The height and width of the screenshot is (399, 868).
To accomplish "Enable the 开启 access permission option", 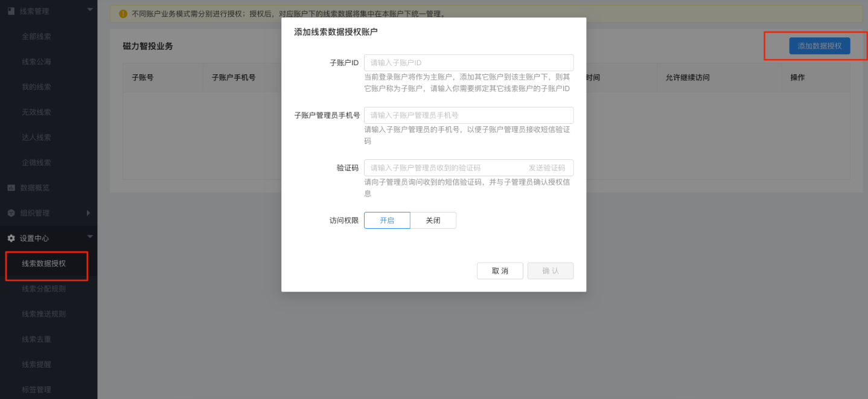I will (x=387, y=220).
